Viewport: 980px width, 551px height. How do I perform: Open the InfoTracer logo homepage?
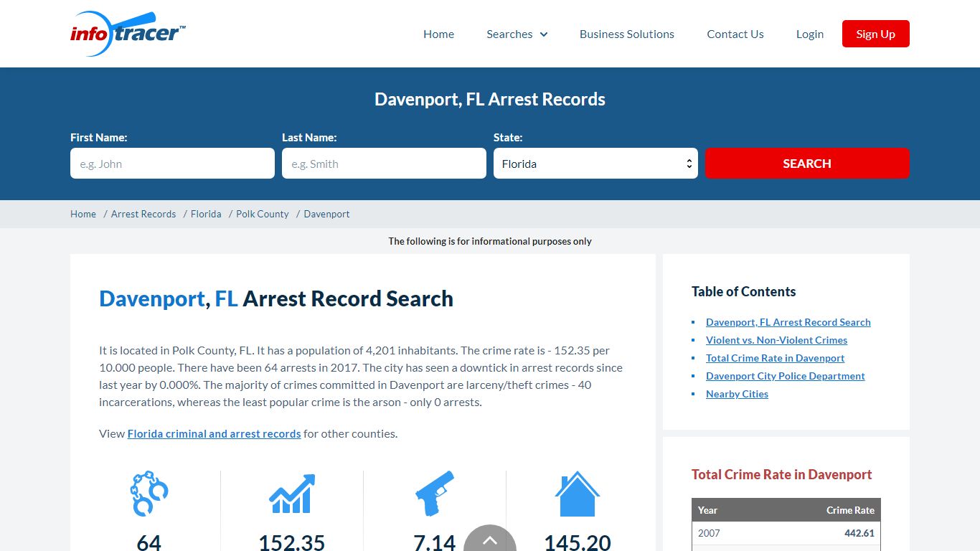[x=128, y=34]
